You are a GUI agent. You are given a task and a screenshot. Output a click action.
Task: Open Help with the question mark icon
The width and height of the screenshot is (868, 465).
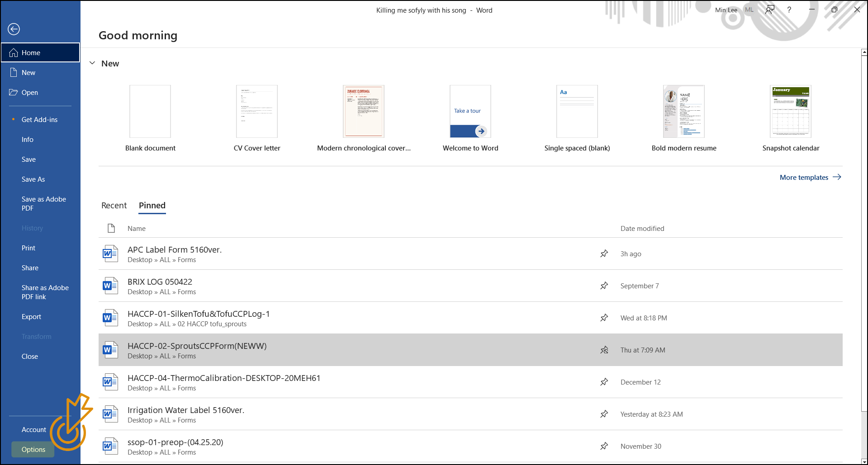(789, 10)
